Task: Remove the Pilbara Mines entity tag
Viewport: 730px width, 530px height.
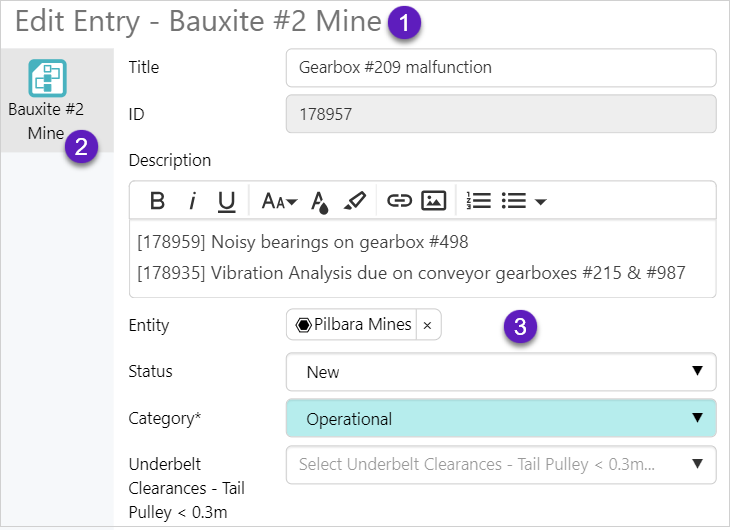Action: point(427,325)
